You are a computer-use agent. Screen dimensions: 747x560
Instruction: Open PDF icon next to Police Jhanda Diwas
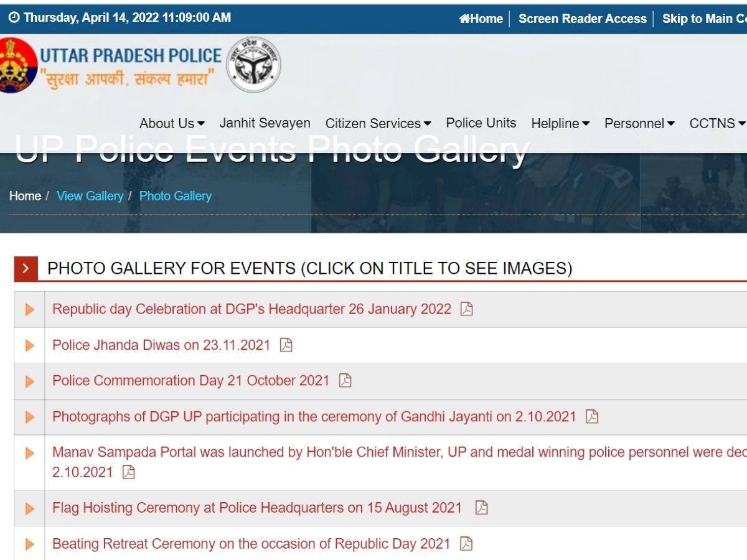click(x=286, y=345)
